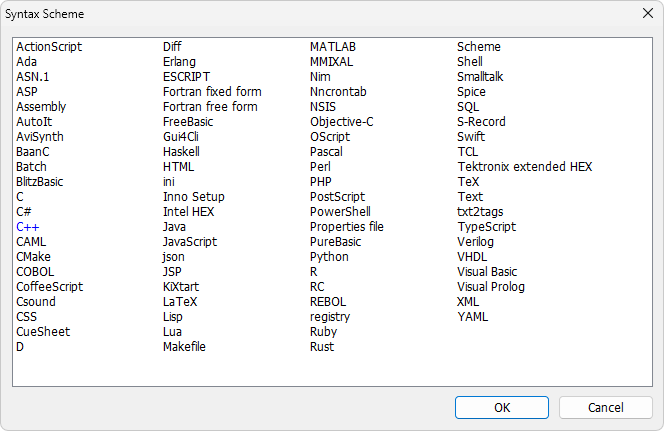Choose Visual Prolog from the list

pos(491,287)
